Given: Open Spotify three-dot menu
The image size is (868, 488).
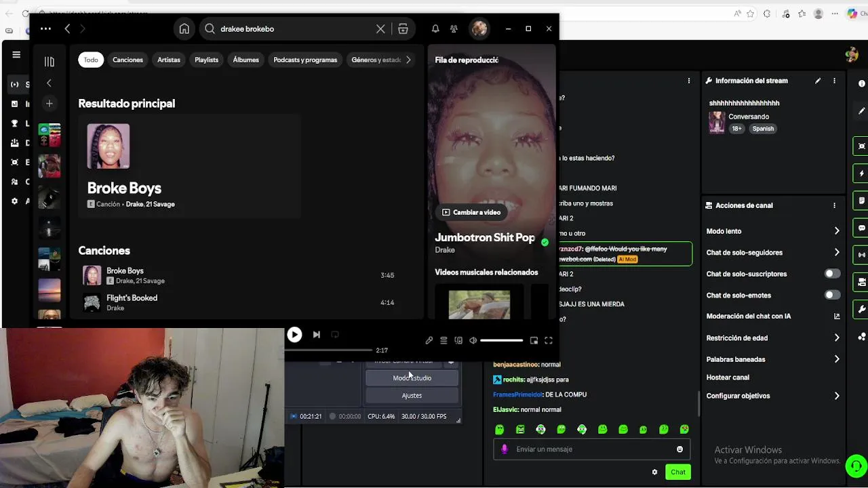Looking at the screenshot, I should [45, 28].
